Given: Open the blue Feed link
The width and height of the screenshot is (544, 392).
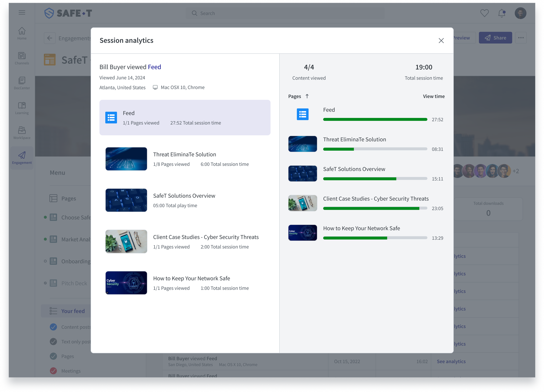Looking at the screenshot, I should point(154,67).
